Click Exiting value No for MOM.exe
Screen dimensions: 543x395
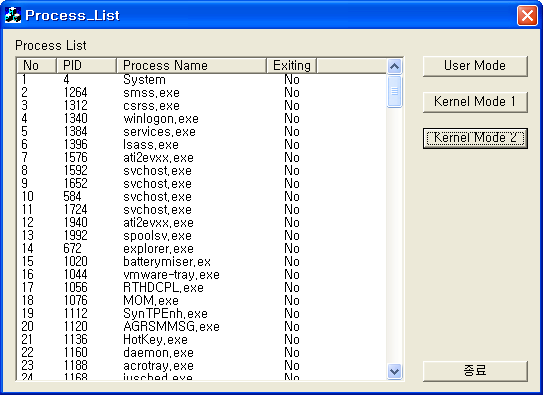[292, 300]
